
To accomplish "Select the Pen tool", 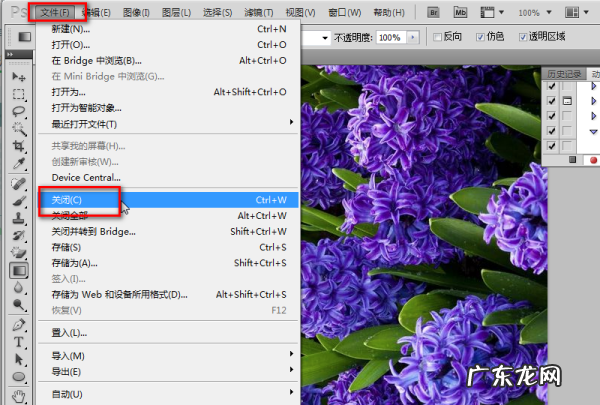I will pyautogui.click(x=18, y=325).
